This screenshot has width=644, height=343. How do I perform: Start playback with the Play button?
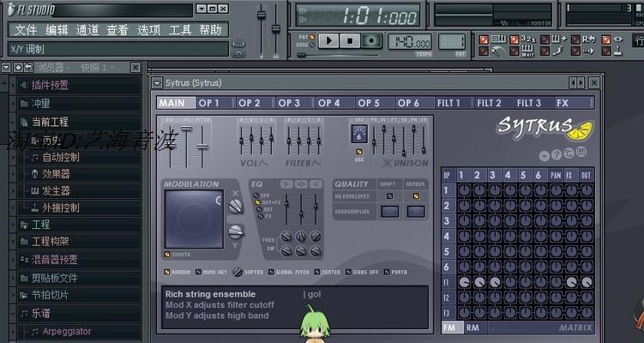(x=329, y=41)
